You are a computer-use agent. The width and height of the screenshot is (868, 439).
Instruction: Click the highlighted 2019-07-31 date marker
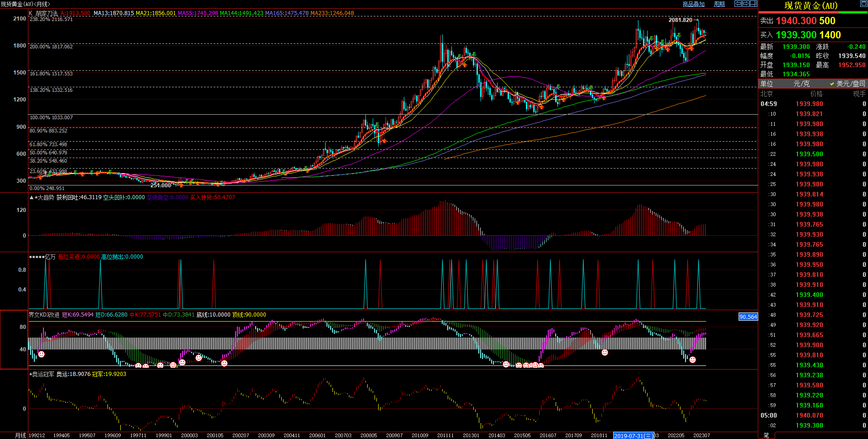pyautogui.click(x=633, y=436)
